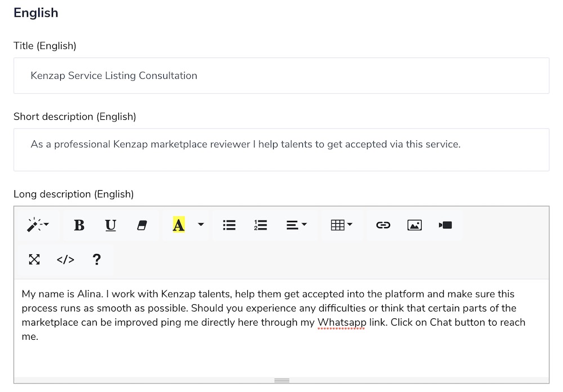Insert a video with the camera icon
Image resolution: width=563 pixels, height=392 pixels.
(x=445, y=225)
